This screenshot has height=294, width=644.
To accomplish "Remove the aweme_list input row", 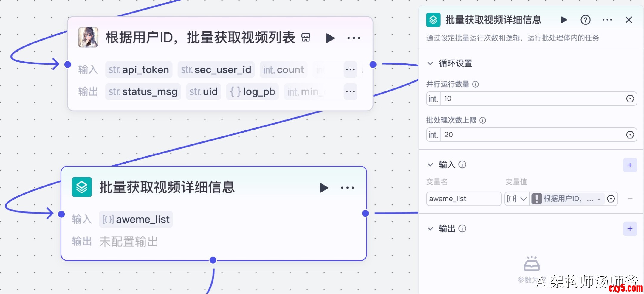I will 630,199.
